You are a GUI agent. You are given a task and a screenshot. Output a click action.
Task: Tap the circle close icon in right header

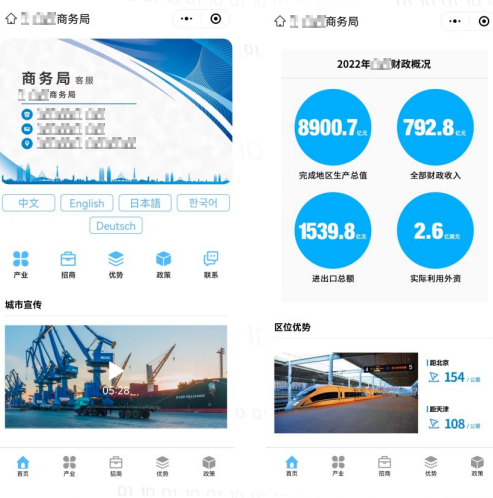(x=484, y=21)
